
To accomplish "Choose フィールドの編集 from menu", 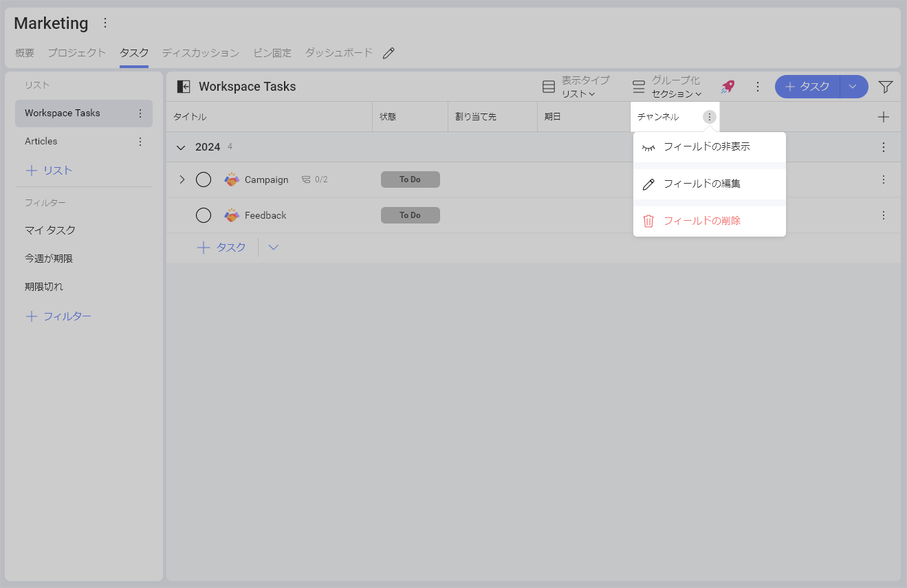I will (x=710, y=184).
